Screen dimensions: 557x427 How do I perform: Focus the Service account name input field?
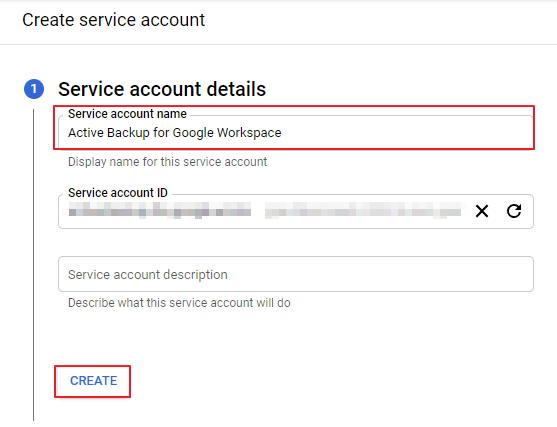coord(296,131)
